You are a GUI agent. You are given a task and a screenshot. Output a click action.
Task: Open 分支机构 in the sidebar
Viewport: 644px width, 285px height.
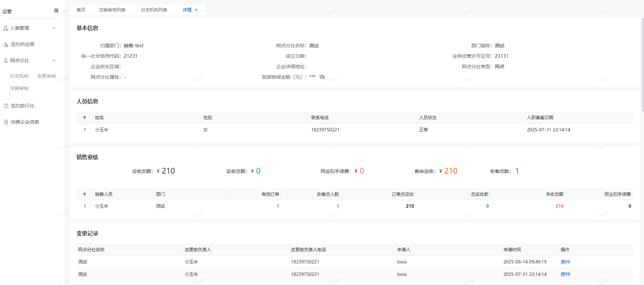(x=19, y=76)
